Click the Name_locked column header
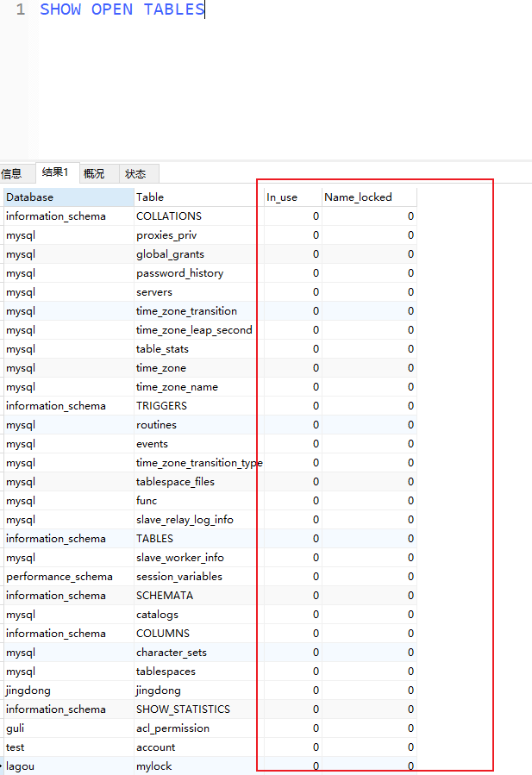This screenshot has width=532, height=775. (x=369, y=197)
